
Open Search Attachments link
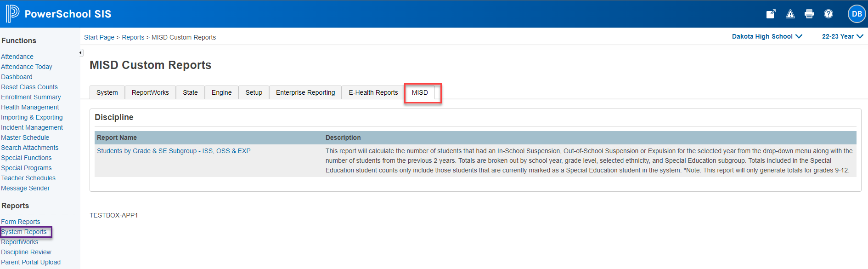pyautogui.click(x=29, y=148)
